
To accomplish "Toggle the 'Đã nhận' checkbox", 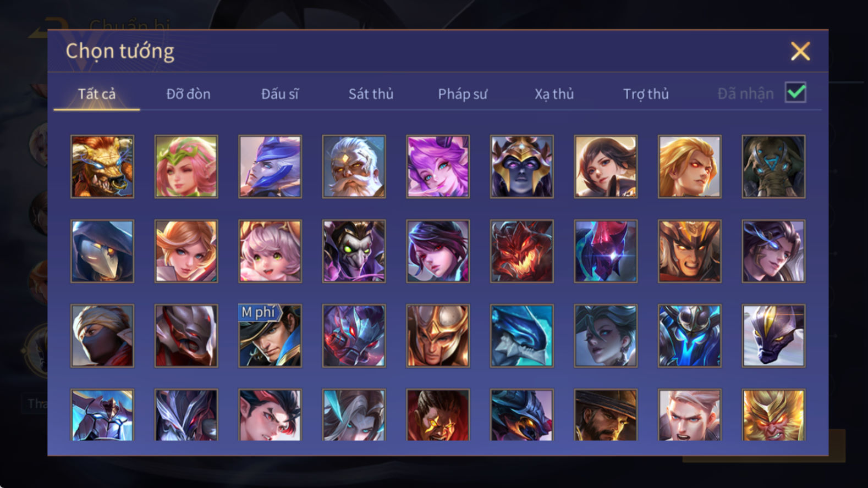I will pyautogui.click(x=795, y=93).
